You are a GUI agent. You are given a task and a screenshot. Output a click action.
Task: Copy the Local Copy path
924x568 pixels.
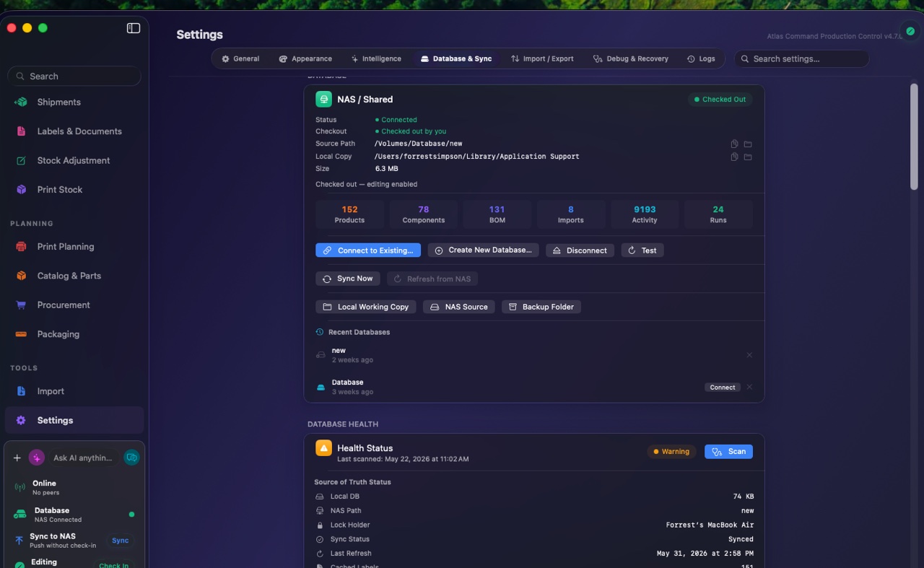click(x=734, y=157)
